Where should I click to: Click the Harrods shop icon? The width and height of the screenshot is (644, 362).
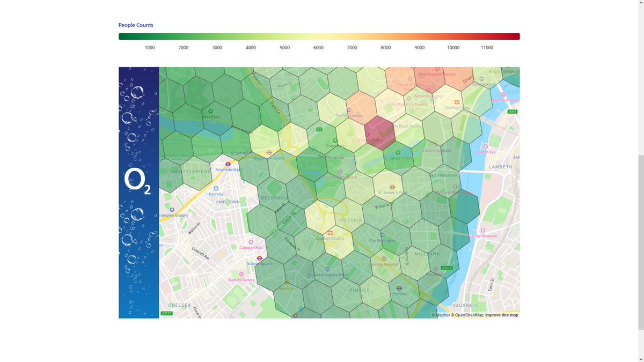(x=217, y=189)
